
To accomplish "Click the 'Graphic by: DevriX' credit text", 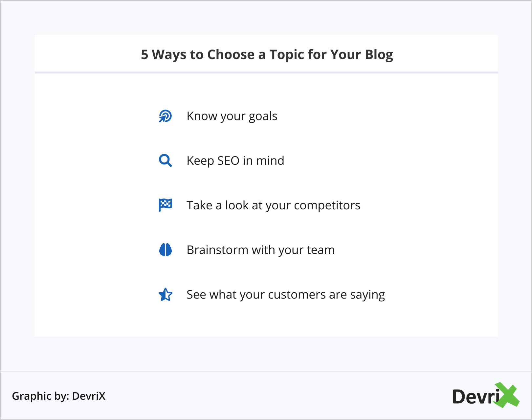I will click(59, 396).
